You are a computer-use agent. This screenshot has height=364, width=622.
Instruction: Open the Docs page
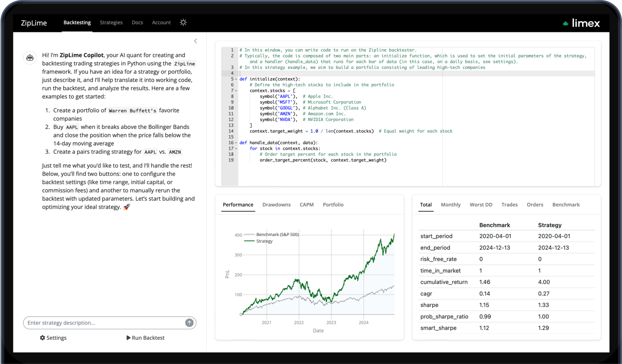click(x=137, y=22)
